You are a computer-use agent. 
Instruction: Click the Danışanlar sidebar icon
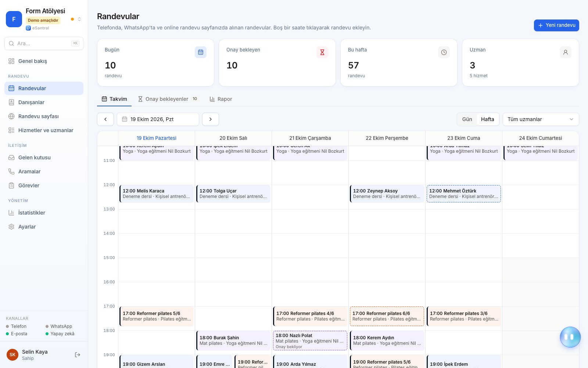click(11, 102)
